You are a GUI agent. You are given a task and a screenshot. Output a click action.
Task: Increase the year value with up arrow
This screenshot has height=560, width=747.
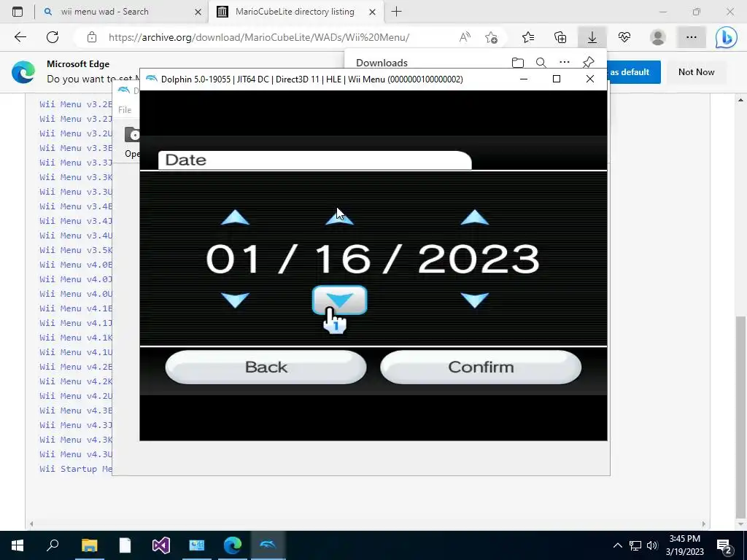click(474, 217)
